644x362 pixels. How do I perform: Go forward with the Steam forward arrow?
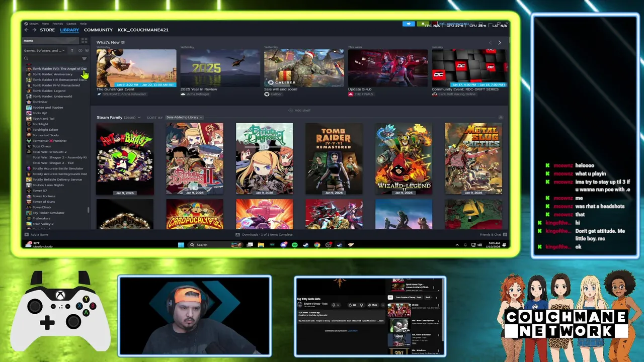[34, 30]
